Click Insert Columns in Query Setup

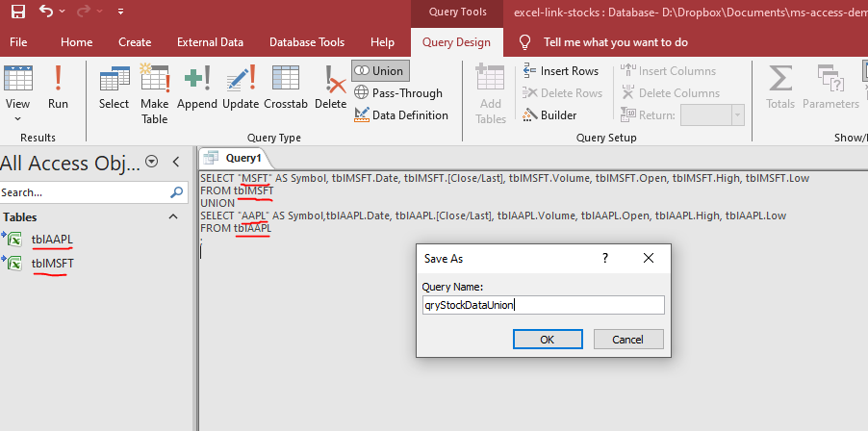coord(668,71)
